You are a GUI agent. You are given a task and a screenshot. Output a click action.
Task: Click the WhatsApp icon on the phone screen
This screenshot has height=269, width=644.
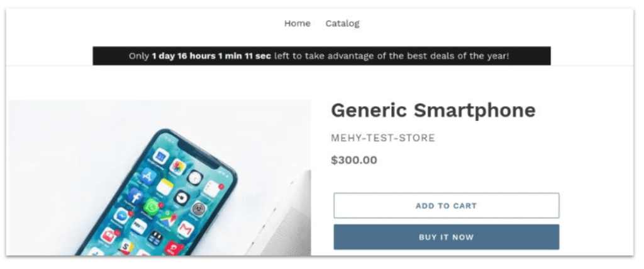[x=152, y=206]
